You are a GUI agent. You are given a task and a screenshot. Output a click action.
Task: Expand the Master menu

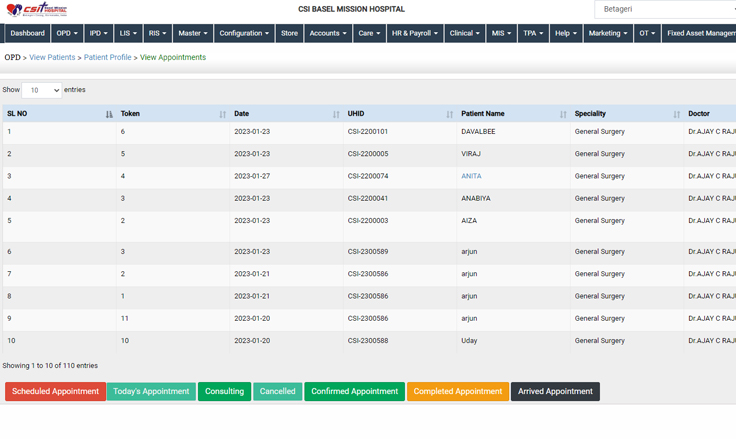click(x=193, y=33)
